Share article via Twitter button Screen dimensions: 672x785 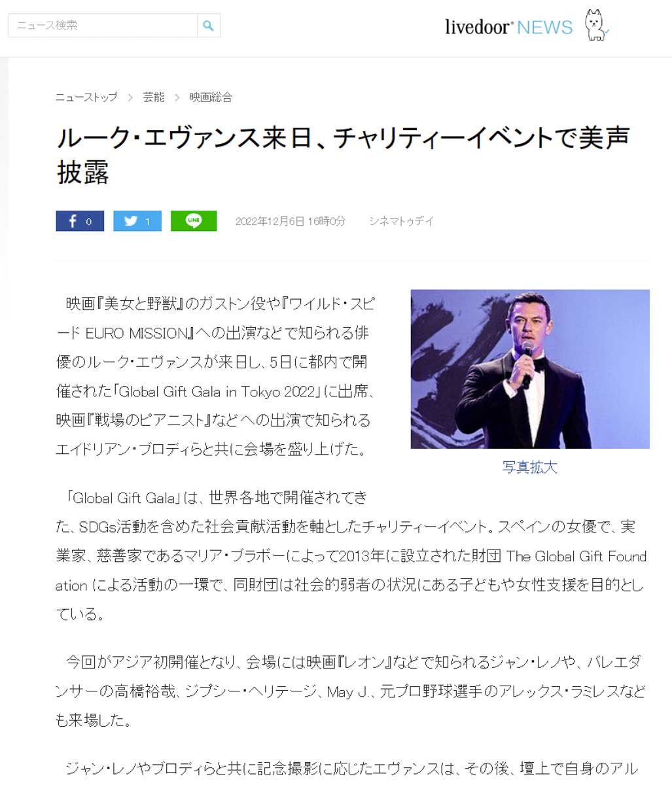coord(137,221)
